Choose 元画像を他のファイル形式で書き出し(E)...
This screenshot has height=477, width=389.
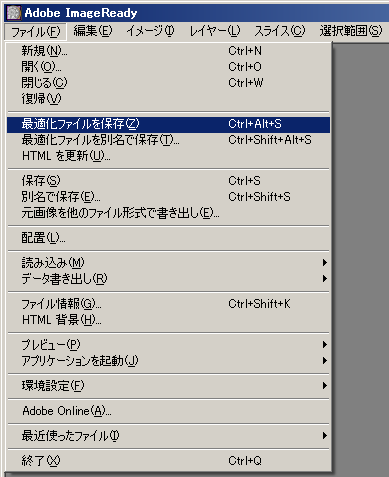click(168, 213)
